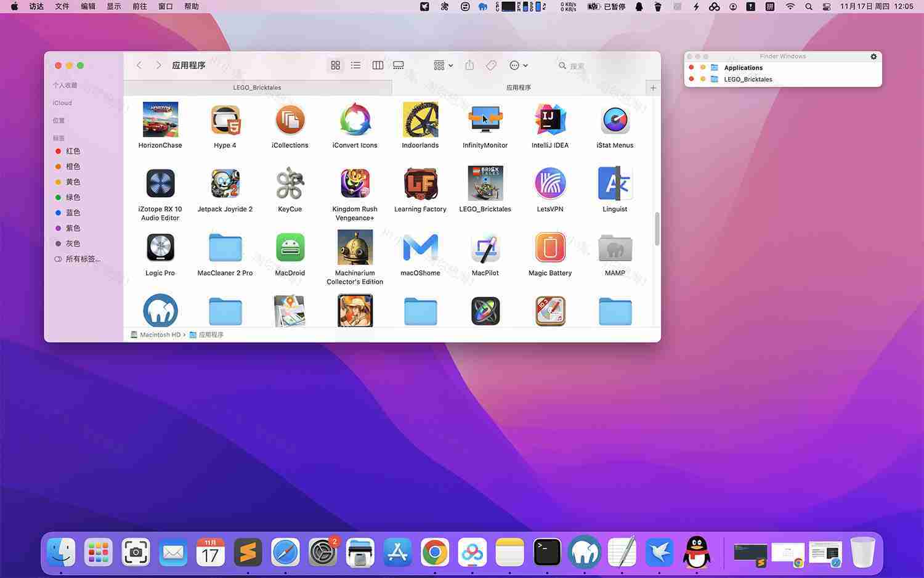The image size is (924, 578).
Task: Click the Edit Tags icon
Action: pos(490,65)
